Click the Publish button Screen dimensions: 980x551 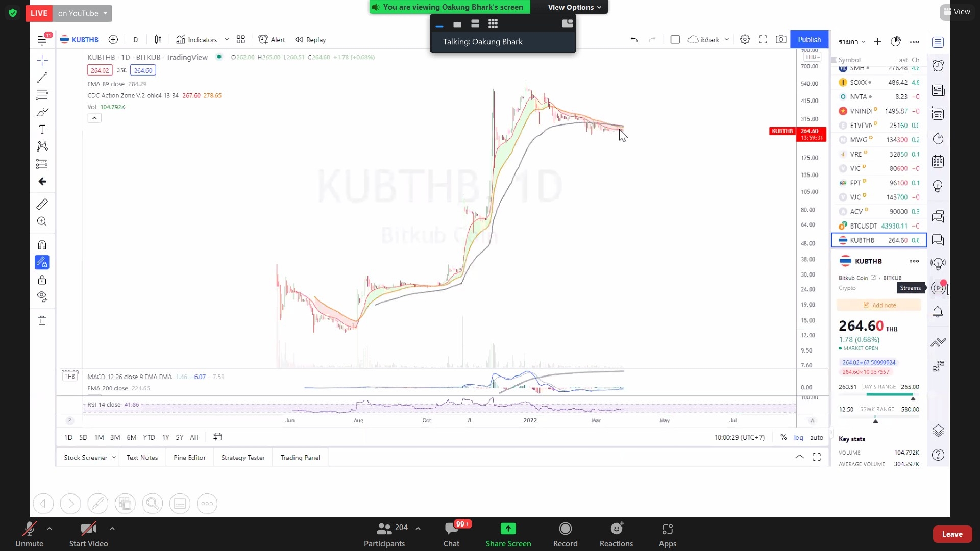(809, 39)
